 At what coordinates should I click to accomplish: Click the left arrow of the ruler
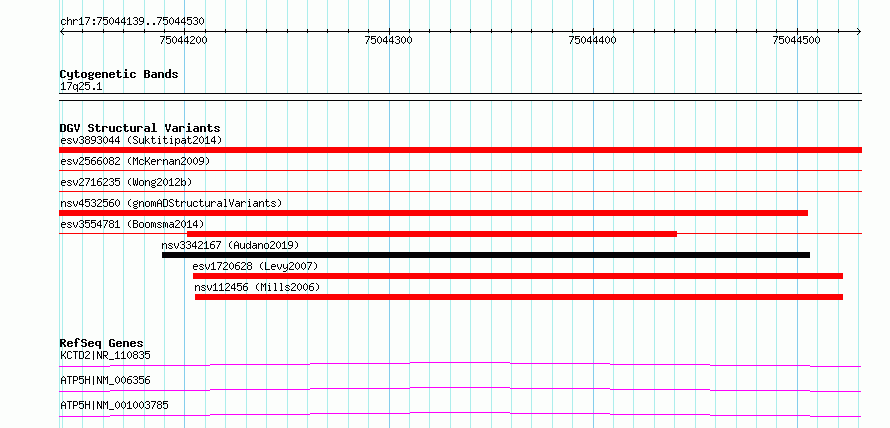62,31
